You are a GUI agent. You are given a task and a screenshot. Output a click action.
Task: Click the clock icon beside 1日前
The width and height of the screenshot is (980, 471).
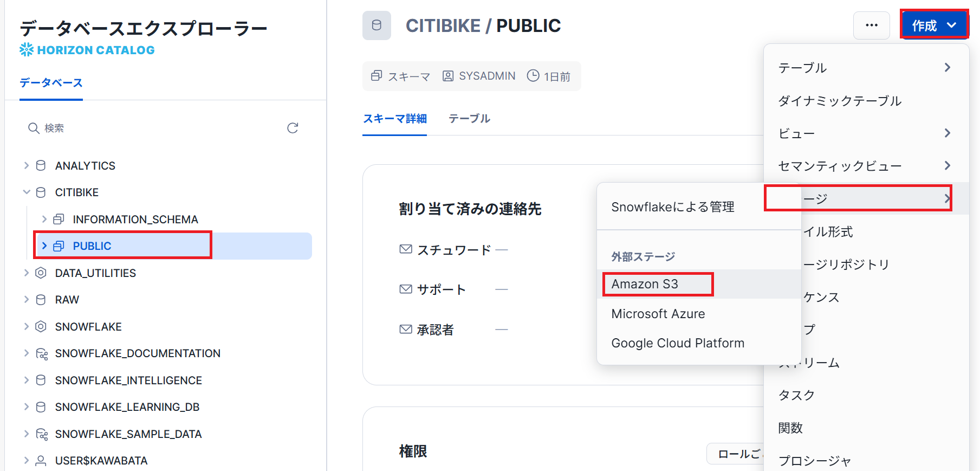[x=533, y=76]
